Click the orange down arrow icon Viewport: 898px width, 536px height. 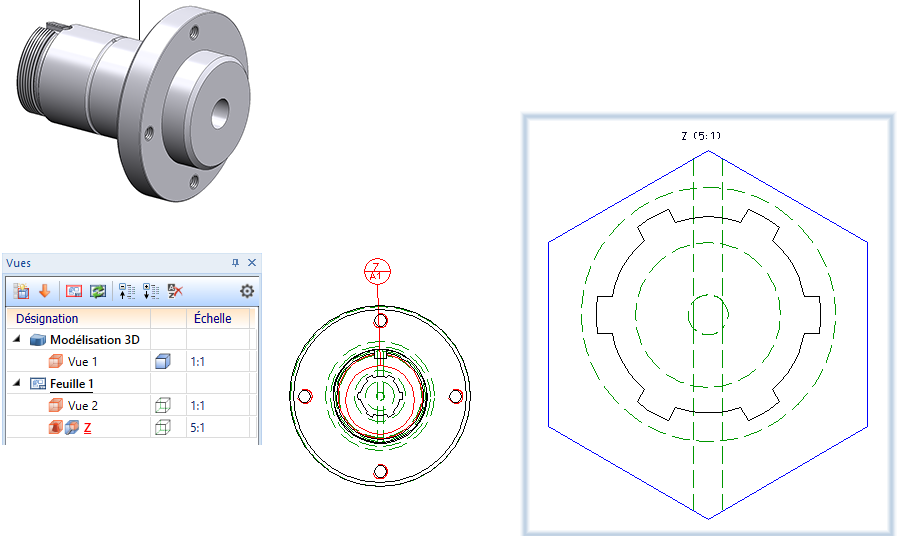[x=44, y=291]
